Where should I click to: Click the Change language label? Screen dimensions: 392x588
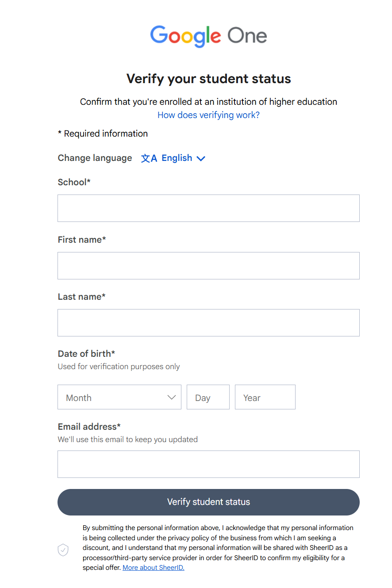(x=95, y=158)
